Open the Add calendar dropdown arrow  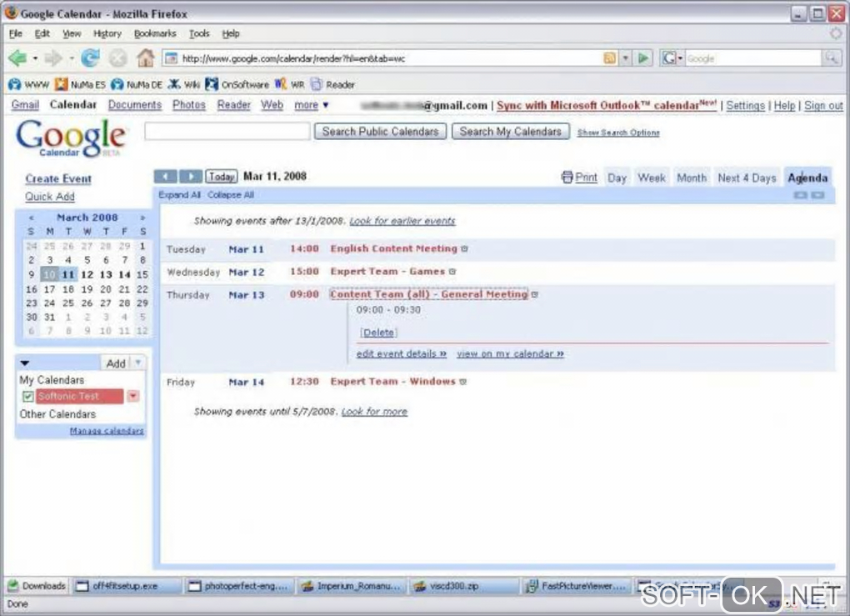pyautogui.click(x=138, y=363)
